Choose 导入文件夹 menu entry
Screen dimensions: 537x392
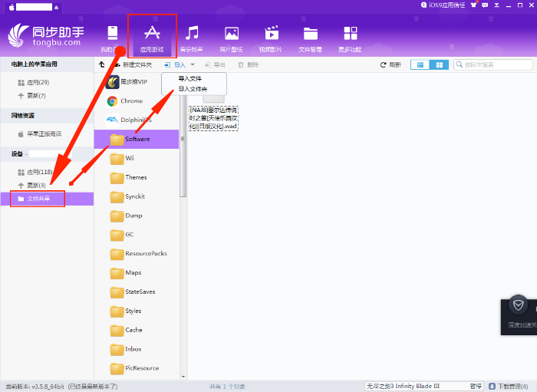tap(193, 89)
